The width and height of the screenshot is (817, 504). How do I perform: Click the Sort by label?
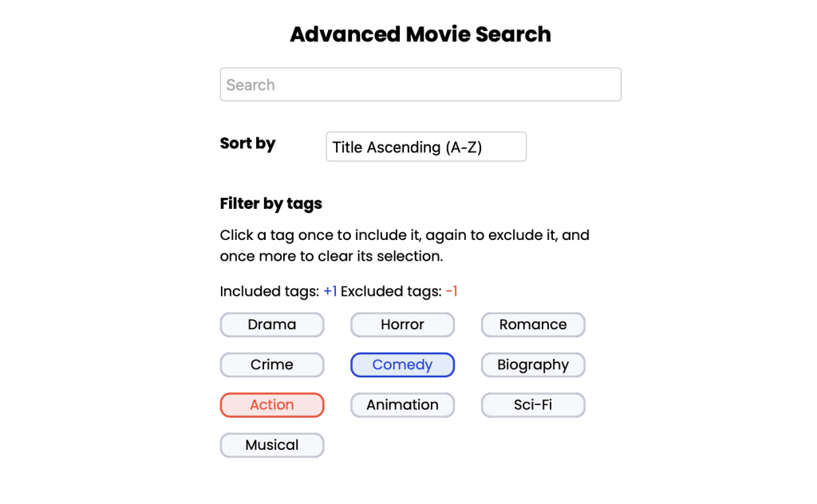point(247,144)
